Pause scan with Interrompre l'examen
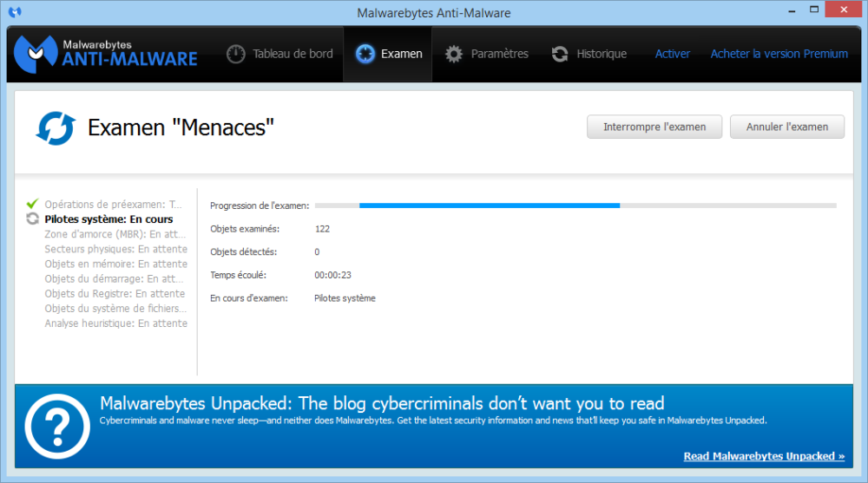Viewport: 868px width, 483px height. click(654, 127)
